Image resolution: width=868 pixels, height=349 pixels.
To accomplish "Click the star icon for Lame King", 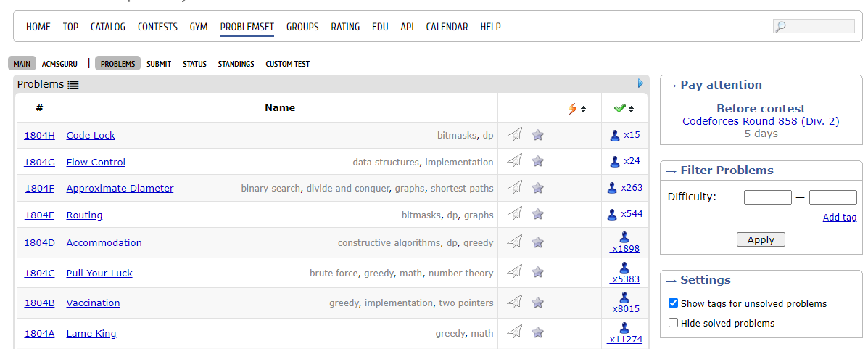I will coord(537,333).
